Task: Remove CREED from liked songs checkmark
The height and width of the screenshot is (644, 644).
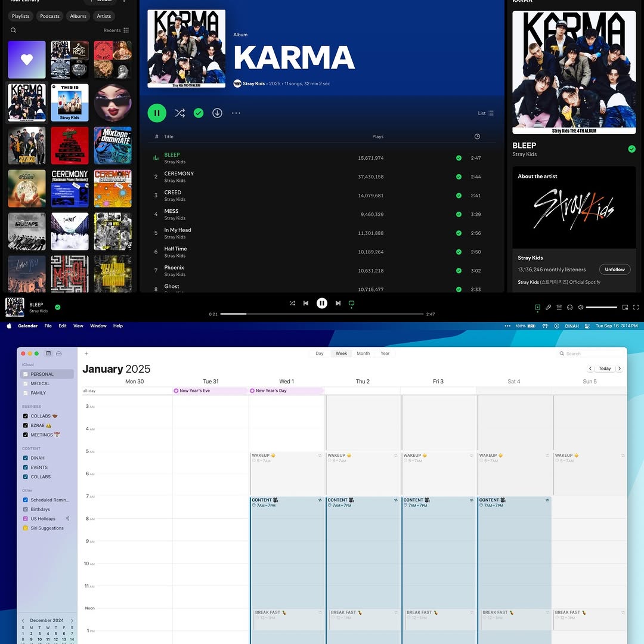Action: click(459, 196)
